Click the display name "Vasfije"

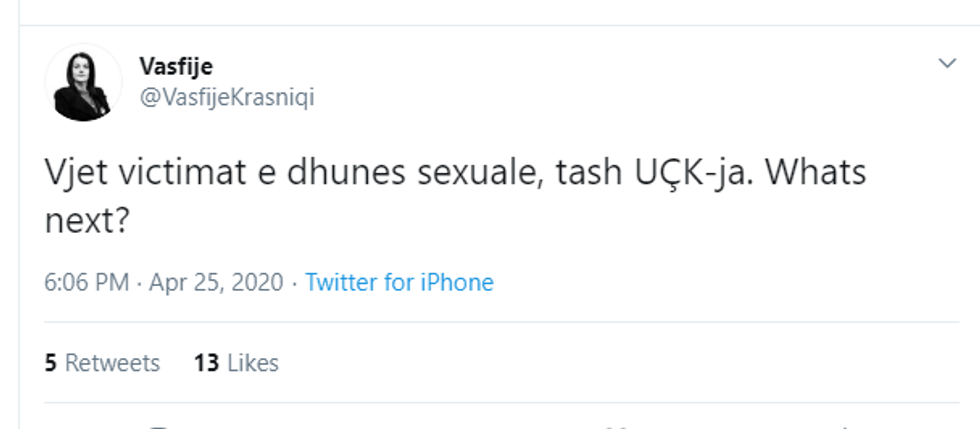pyautogui.click(x=176, y=66)
